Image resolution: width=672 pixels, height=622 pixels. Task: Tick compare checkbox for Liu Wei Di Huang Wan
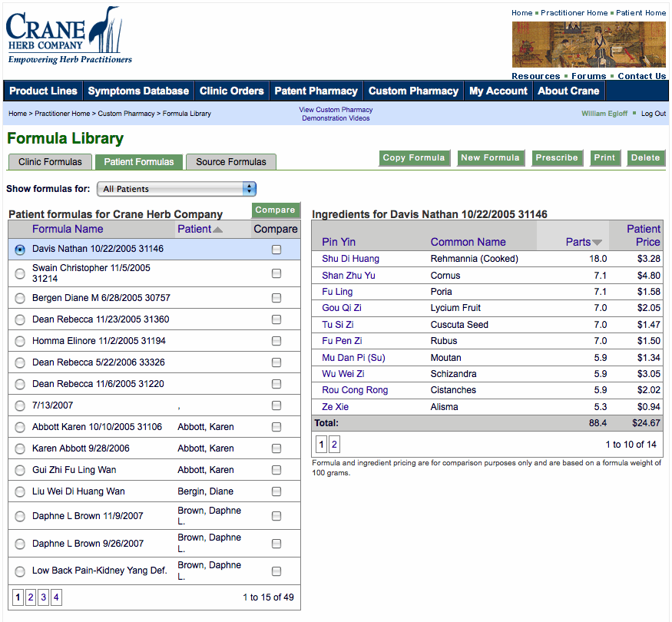[276, 491]
